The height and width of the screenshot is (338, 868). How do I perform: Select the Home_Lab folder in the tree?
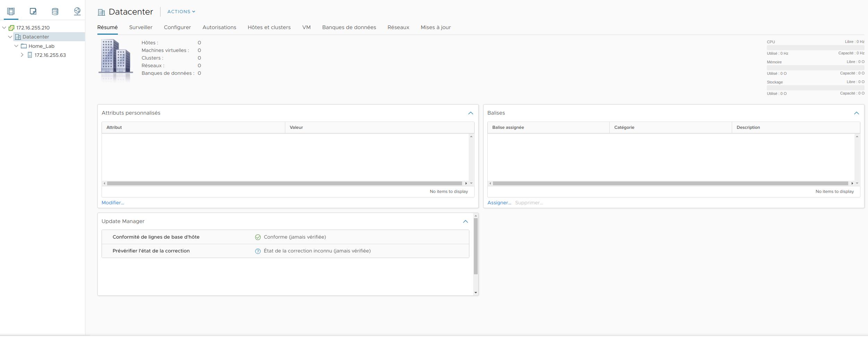click(41, 46)
